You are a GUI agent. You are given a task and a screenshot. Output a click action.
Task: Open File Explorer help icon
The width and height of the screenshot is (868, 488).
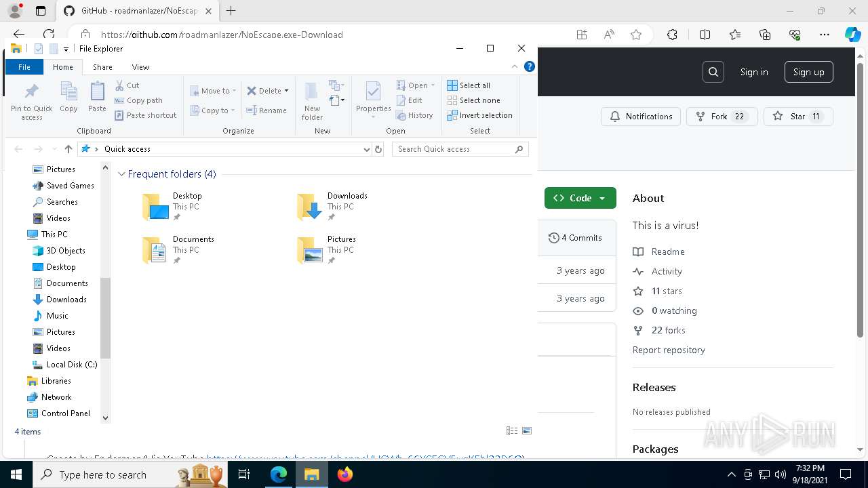tap(530, 66)
